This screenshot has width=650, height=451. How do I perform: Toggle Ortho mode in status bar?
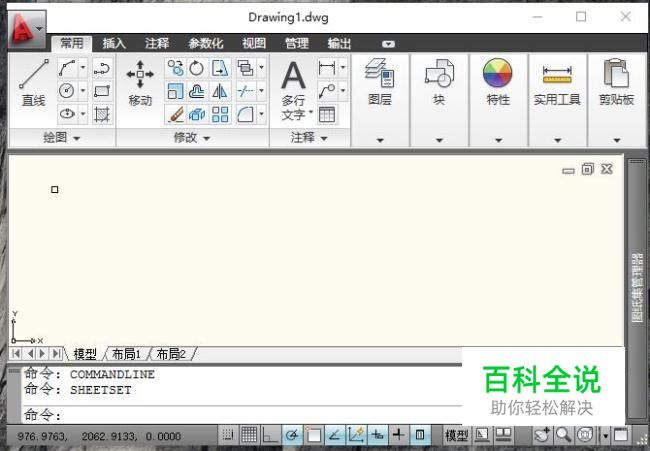coord(270,434)
